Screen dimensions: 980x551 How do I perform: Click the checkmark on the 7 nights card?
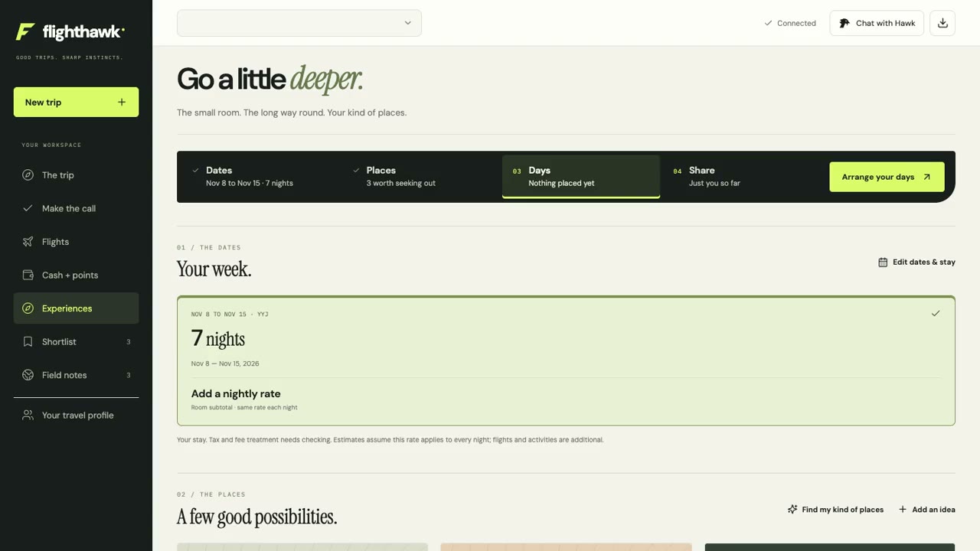click(936, 314)
